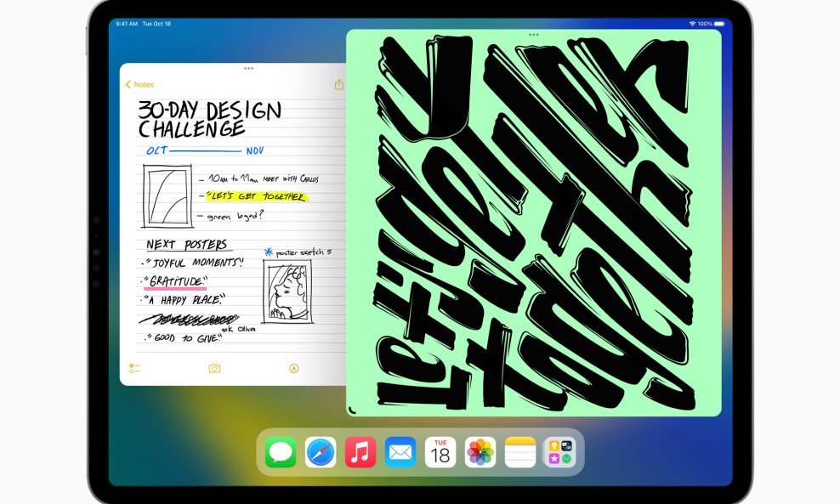The width and height of the screenshot is (840, 504).
Task: Tap the curve sketch drawing in note
Action: [x=167, y=196]
